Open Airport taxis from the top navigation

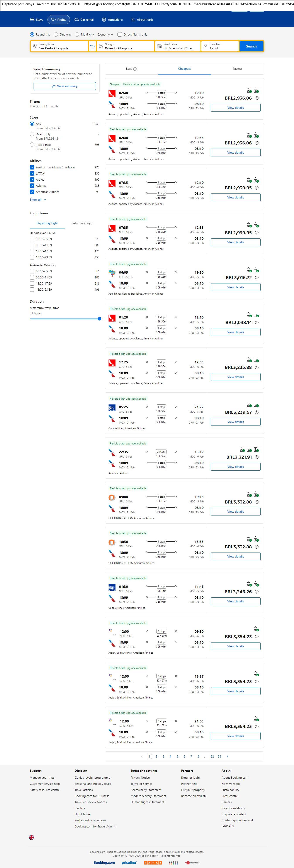tap(142, 20)
